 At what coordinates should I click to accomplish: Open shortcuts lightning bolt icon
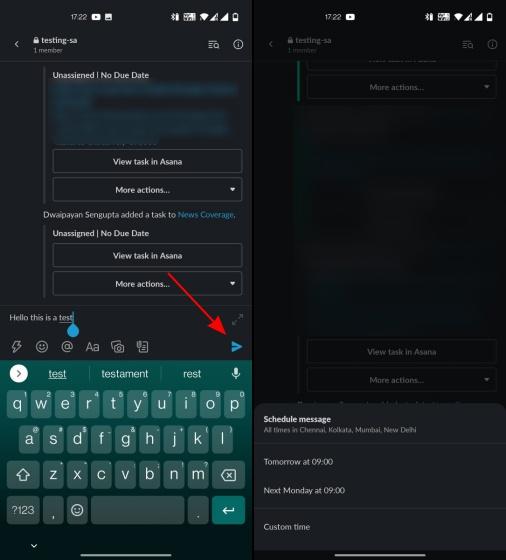[16, 346]
